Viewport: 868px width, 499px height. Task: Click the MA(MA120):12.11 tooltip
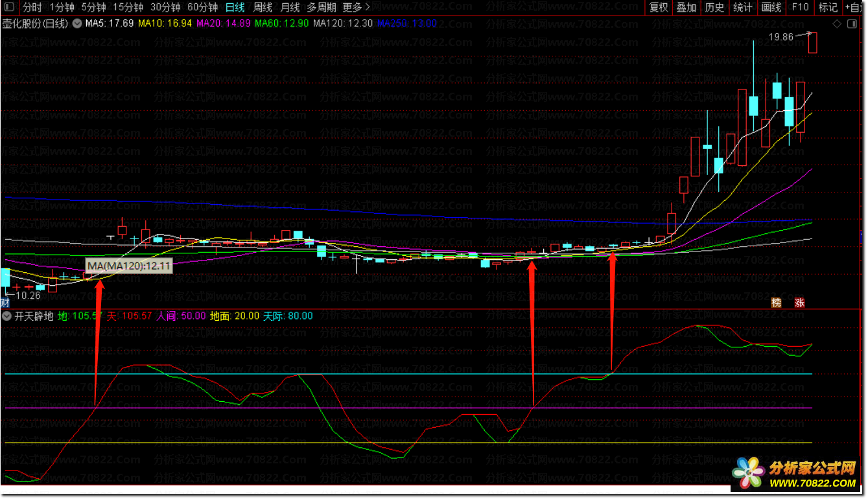[129, 266]
